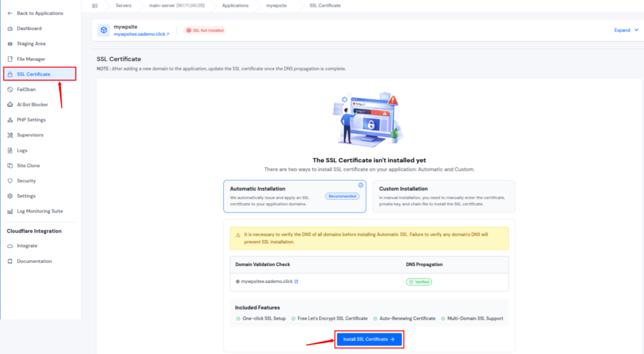This screenshot has height=354, width=644.
Task: Open the Supervisors page
Action: tap(30, 135)
